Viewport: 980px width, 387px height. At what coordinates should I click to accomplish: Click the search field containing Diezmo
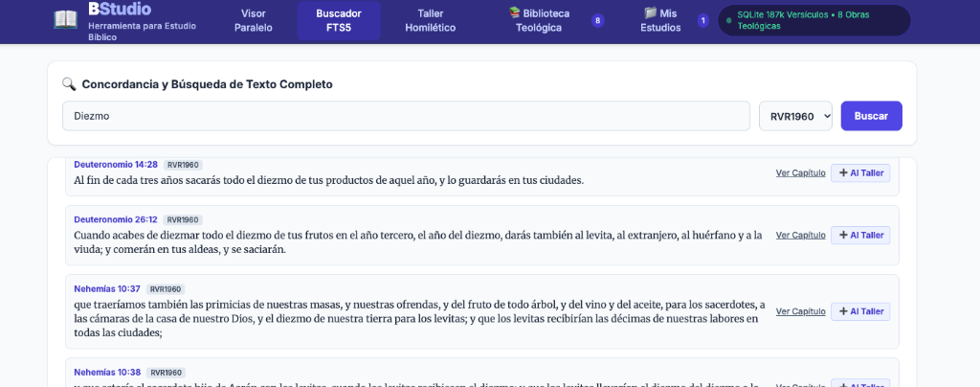(406, 116)
